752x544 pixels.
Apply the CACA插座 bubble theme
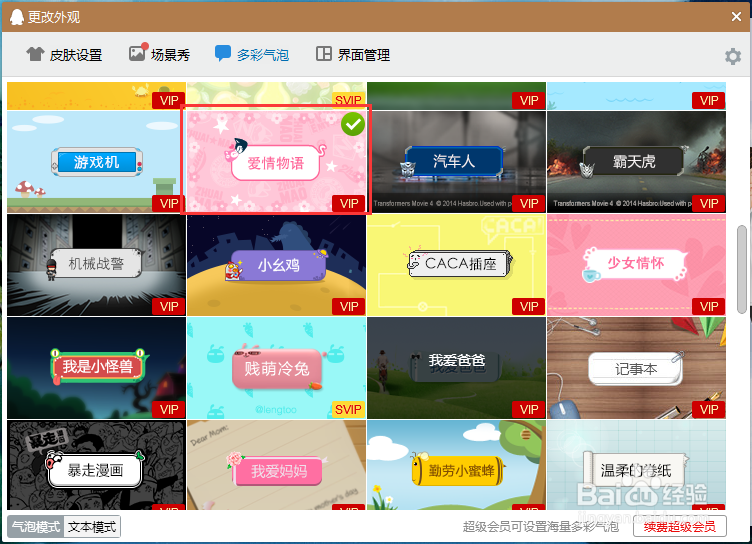(x=456, y=265)
